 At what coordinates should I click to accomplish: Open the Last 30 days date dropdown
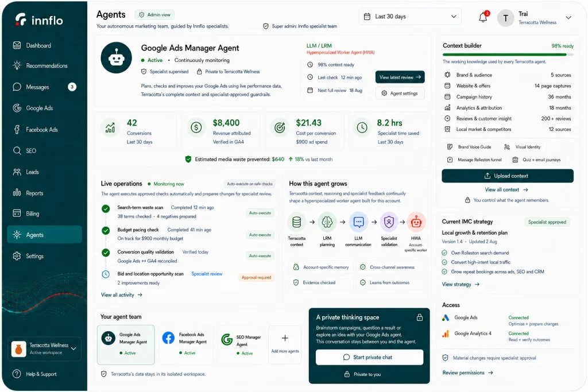(410, 17)
